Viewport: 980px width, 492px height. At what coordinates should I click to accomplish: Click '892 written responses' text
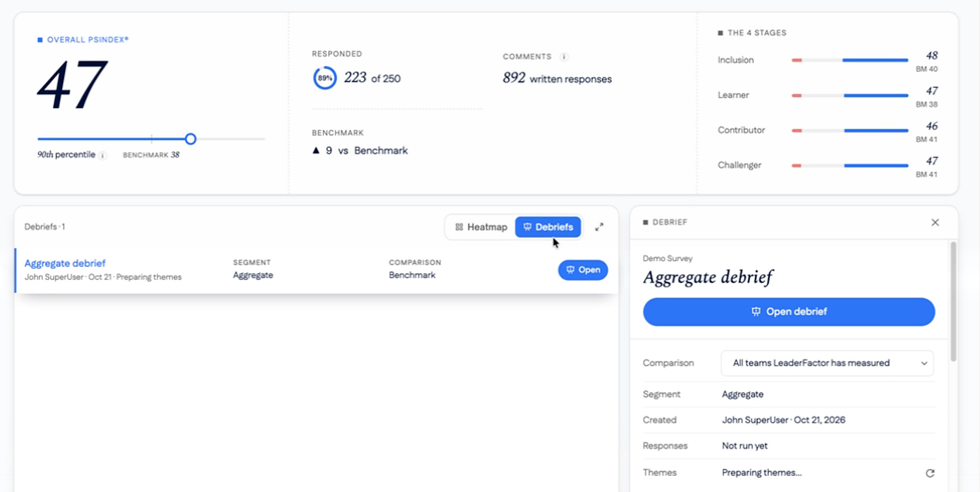coord(557,78)
